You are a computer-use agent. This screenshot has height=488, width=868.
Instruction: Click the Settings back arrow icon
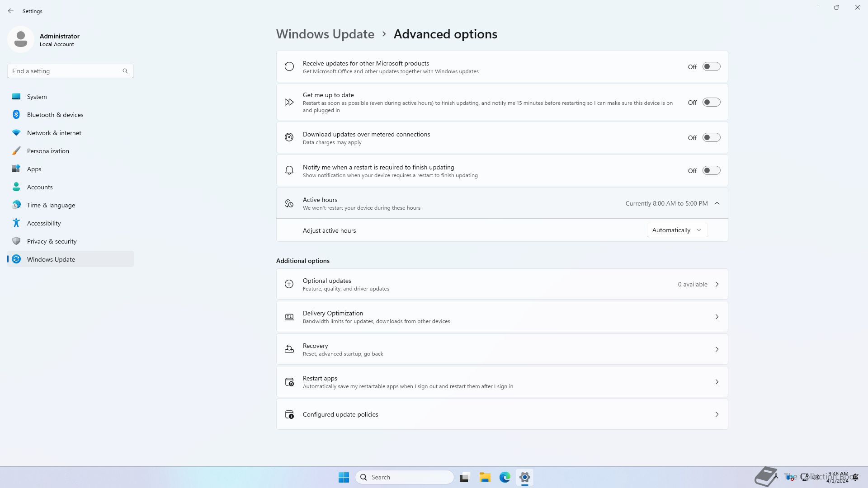[11, 11]
